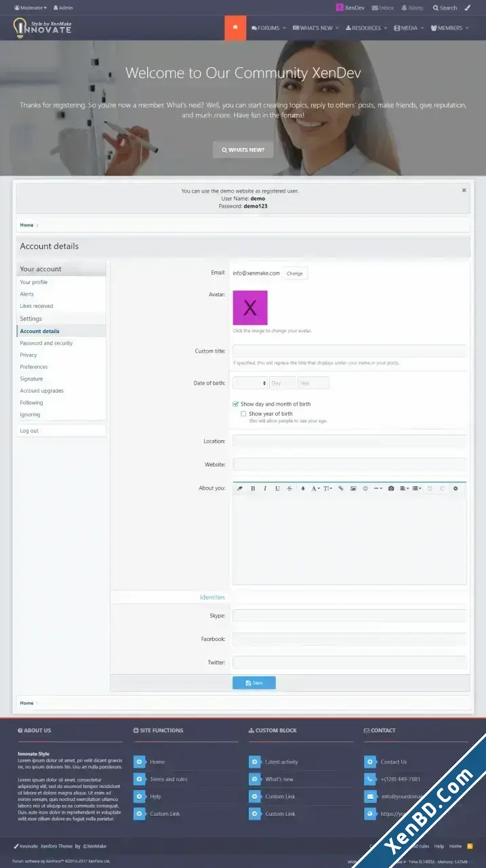
Task: Toggle underline formatting in the editor
Action: pos(277,488)
